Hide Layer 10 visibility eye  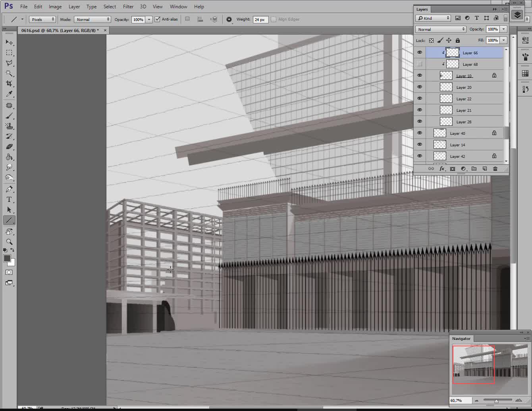coord(420,75)
